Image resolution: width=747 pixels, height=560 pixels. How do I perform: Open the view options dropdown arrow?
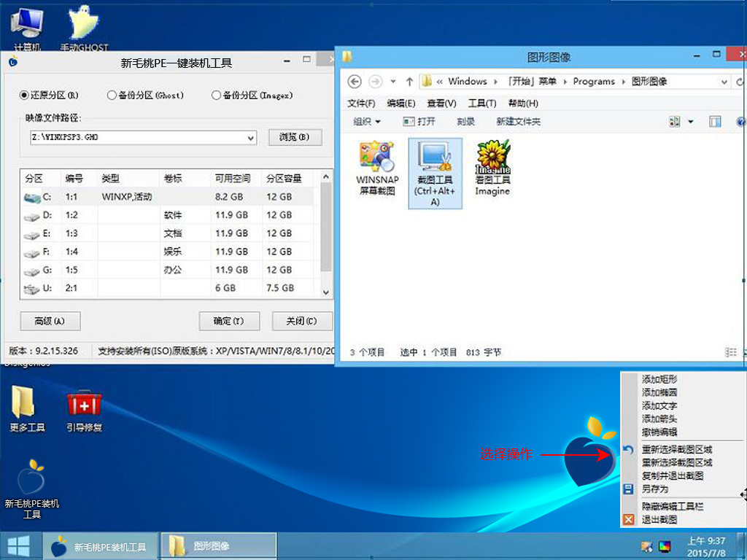point(690,122)
